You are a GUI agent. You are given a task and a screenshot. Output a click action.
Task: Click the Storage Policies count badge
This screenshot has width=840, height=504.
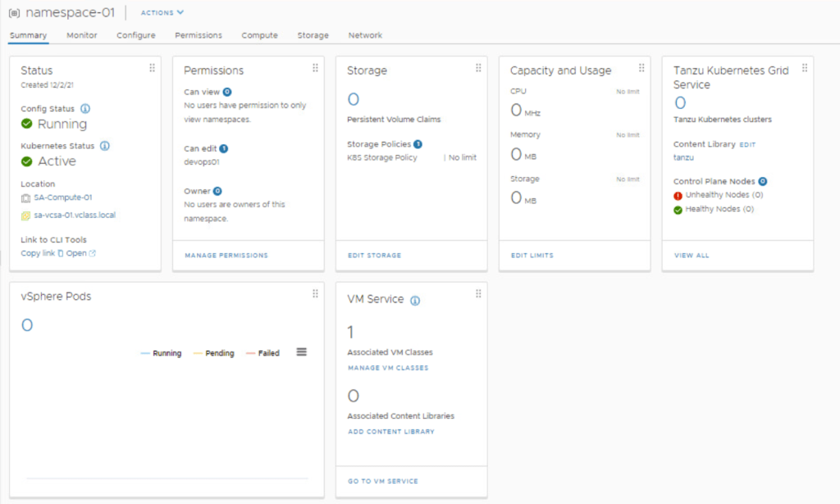(x=418, y=144)
